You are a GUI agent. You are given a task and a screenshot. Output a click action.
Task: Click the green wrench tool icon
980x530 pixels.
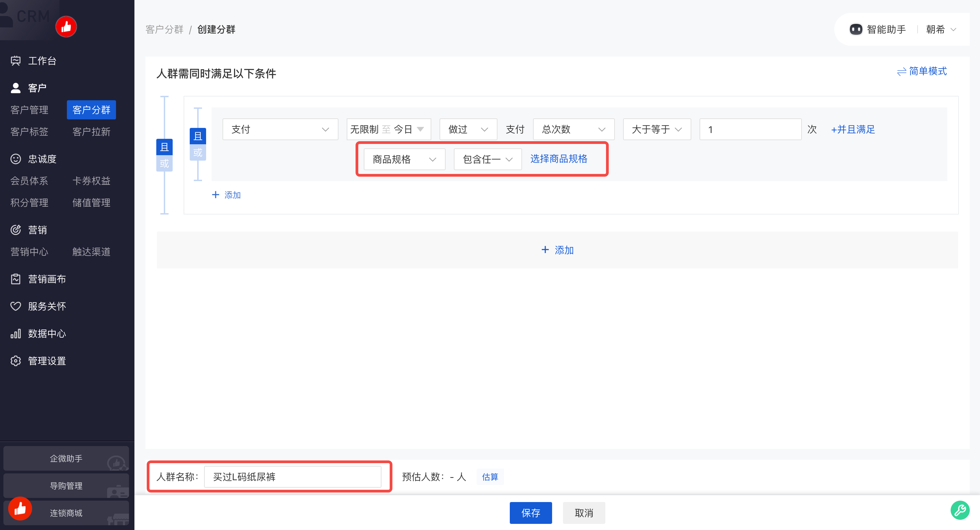coord(960,510)
